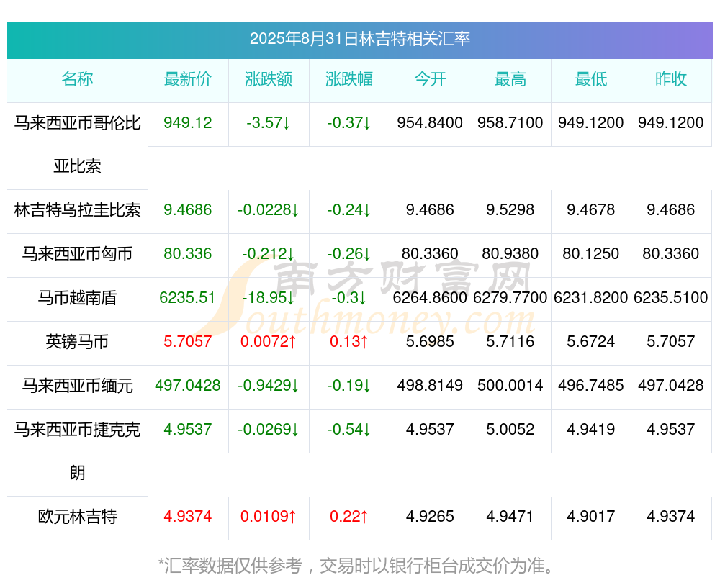Click low value 6231.8200
Screen dimensions: 720x588
click(591, 298)
